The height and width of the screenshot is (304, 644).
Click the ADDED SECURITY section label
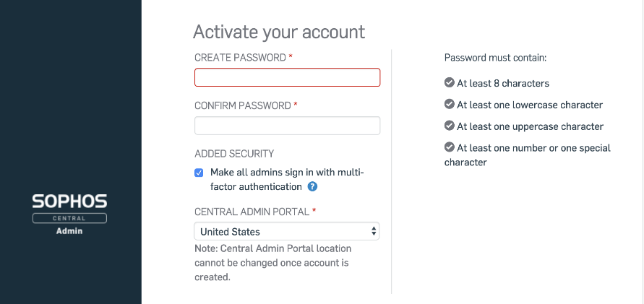(234, 154)
